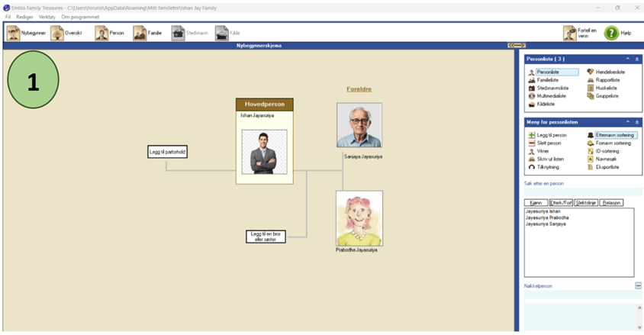Open the Oversikt toolbar icon
Image resolution: width=644 pixels, height=335 pixels.
(66, 33)
